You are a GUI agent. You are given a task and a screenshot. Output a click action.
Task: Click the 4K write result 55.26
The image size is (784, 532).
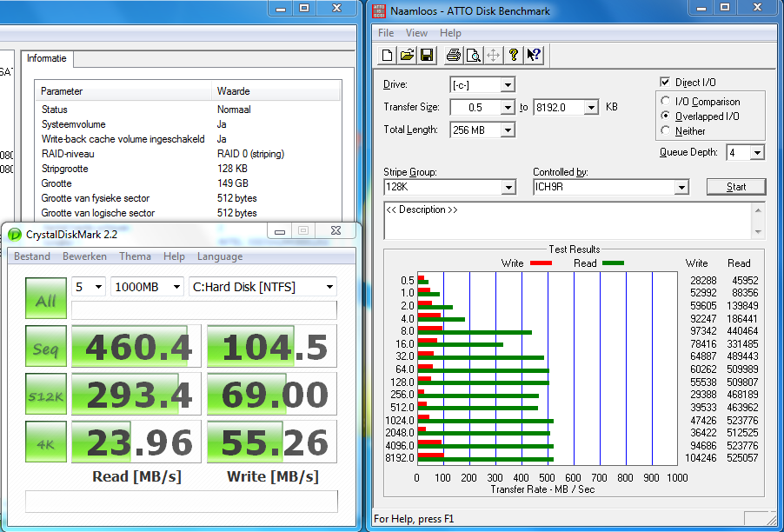pyautogui.click(x=272, y=442)
